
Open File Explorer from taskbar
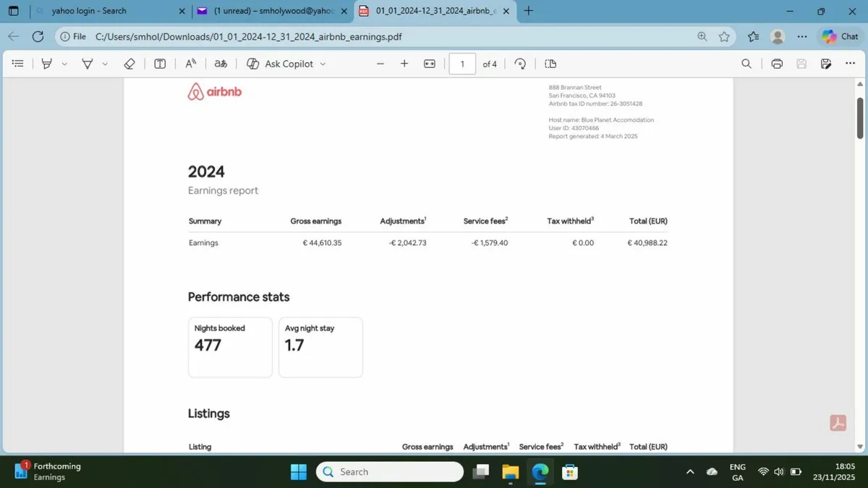(x=511, y=472)
